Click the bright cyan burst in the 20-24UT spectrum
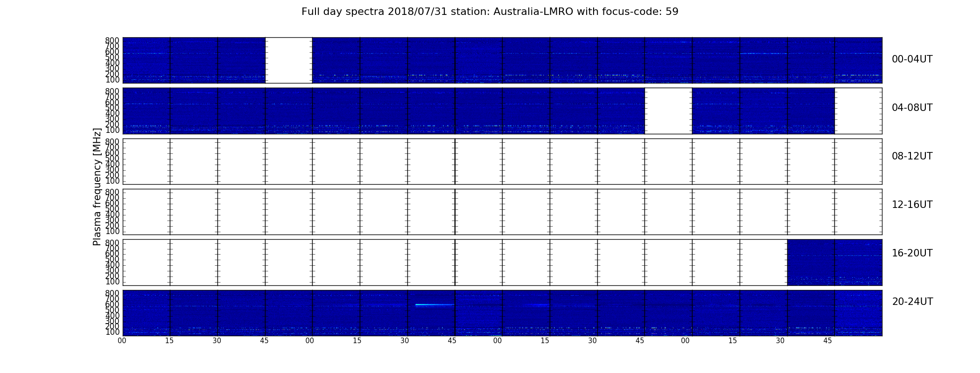The image size is (980, 373). point(434,304)
